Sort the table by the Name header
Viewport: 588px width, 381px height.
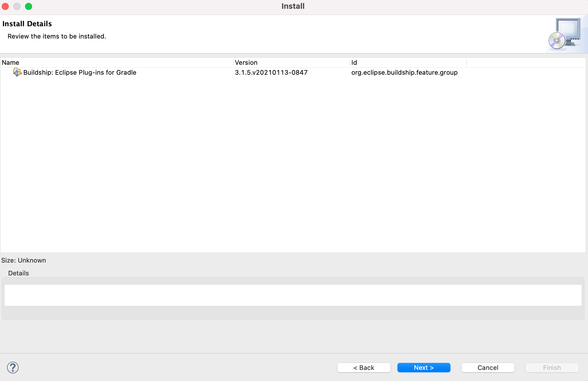click(11, 62)
